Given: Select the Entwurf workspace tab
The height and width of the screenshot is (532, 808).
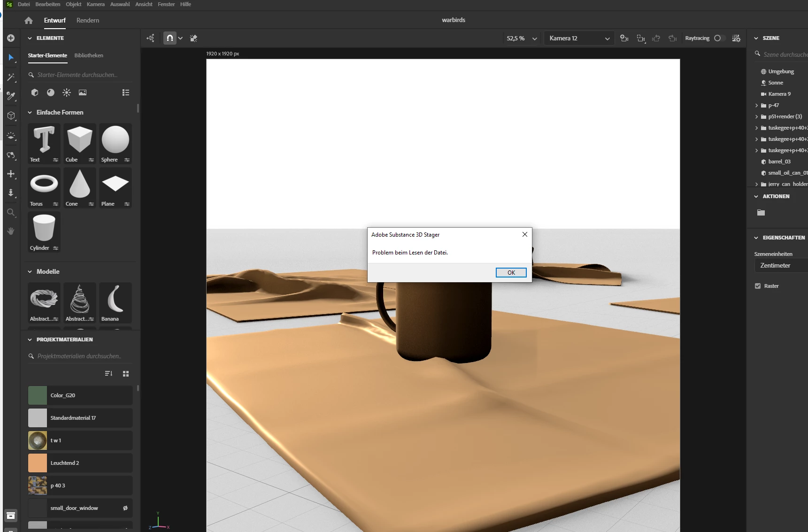Looking at the screenshot, I should pyautogui.click(x=55, y=20).
